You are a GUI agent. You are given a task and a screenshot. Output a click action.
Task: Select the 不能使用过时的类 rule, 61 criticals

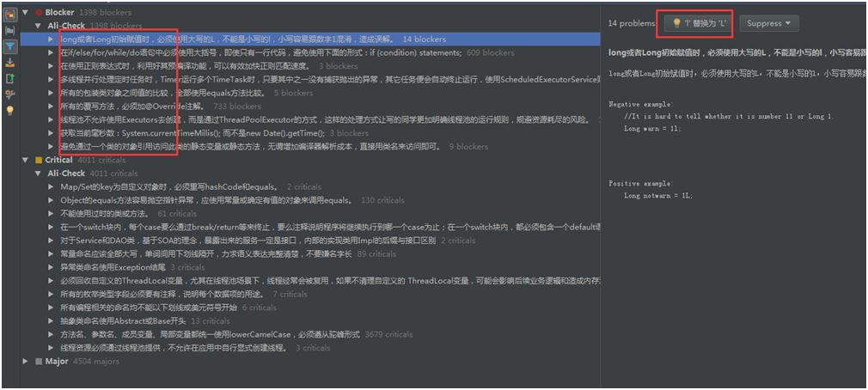point(310,214)
